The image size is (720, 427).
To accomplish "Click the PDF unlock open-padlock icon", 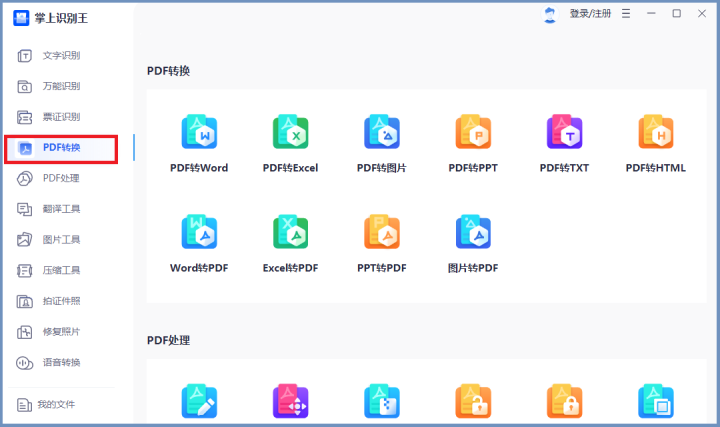I will click(473, 401).
